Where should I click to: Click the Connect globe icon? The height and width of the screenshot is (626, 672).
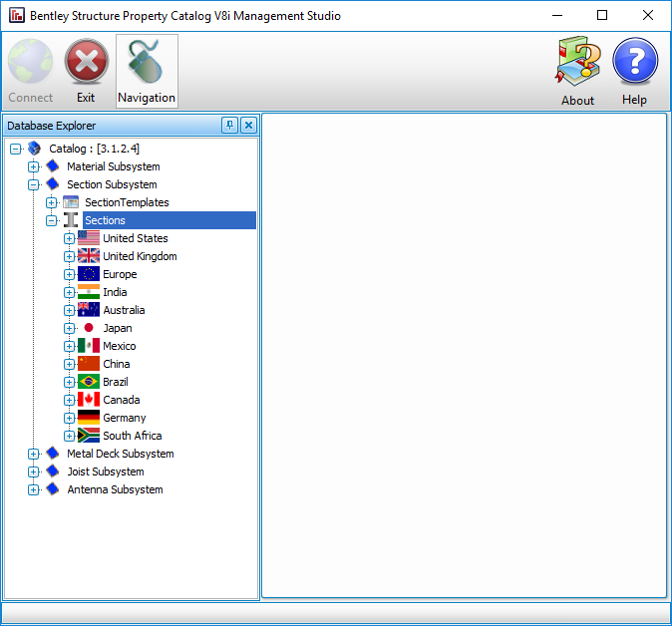pos(31,61)
